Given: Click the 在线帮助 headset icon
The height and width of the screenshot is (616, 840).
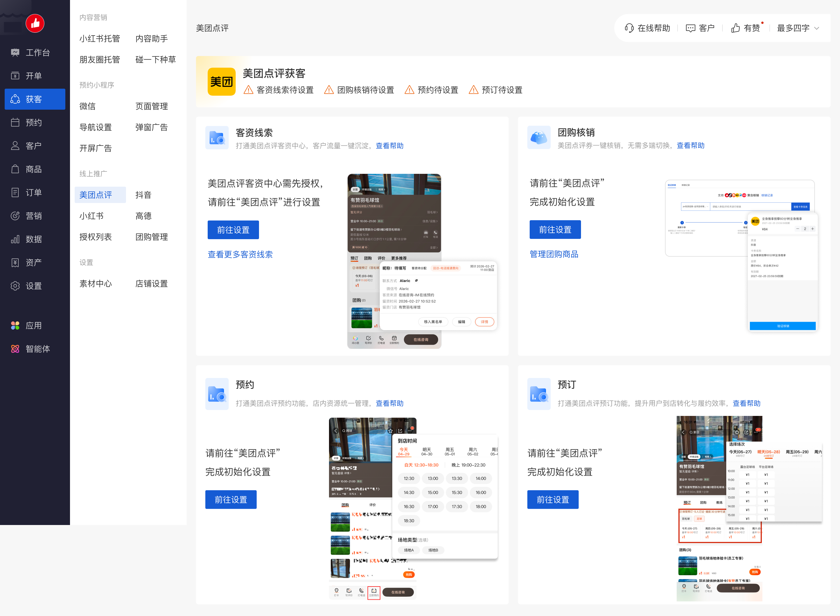Looking at the screenshot, I should click(x=629, y=28).
